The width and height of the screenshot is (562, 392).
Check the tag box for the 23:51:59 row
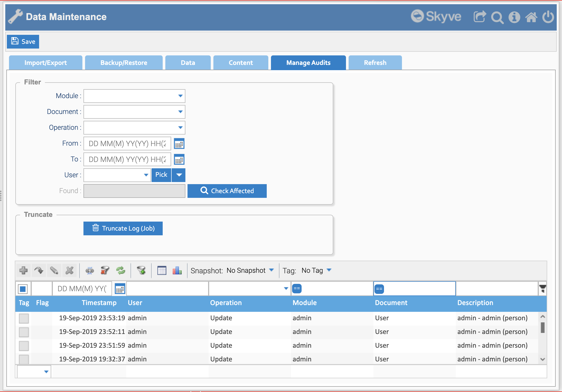tap(24, 346)
